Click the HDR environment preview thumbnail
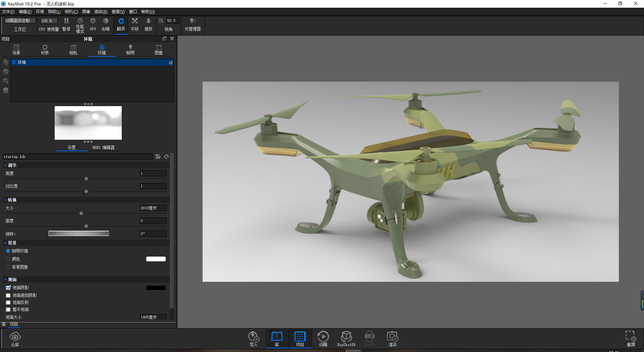 click(88, 123)
